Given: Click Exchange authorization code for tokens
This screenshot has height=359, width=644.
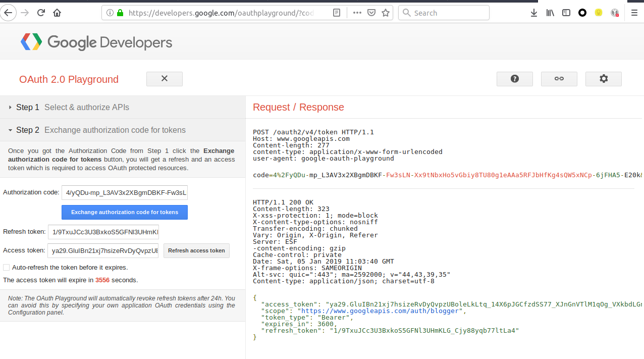Looking at the screenshot, I should [124, 212].
